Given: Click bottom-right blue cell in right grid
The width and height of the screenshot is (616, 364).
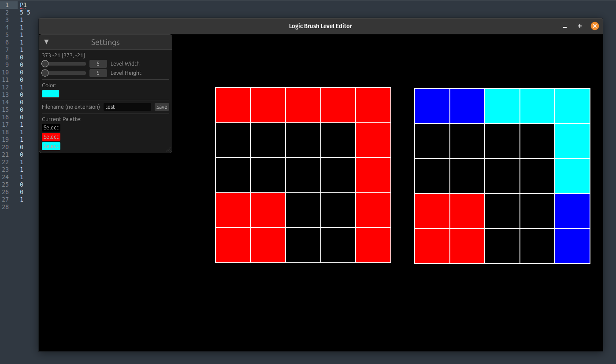Looking at the screenshot, I should [x=572, y=246].
